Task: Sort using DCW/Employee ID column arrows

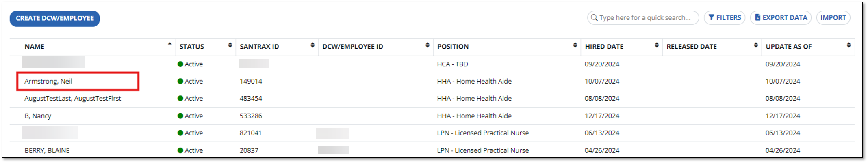Action: coord(427,45)
